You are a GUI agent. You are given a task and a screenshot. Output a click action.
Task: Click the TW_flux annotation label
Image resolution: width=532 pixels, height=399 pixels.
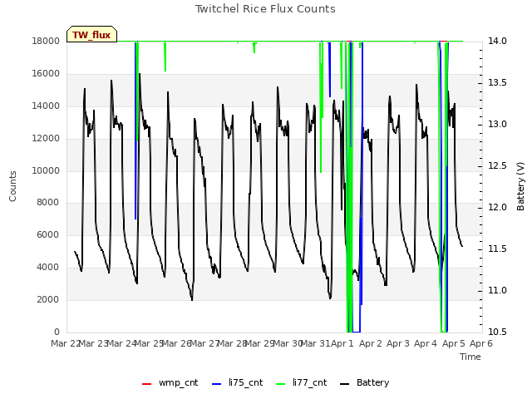[91, 34]
